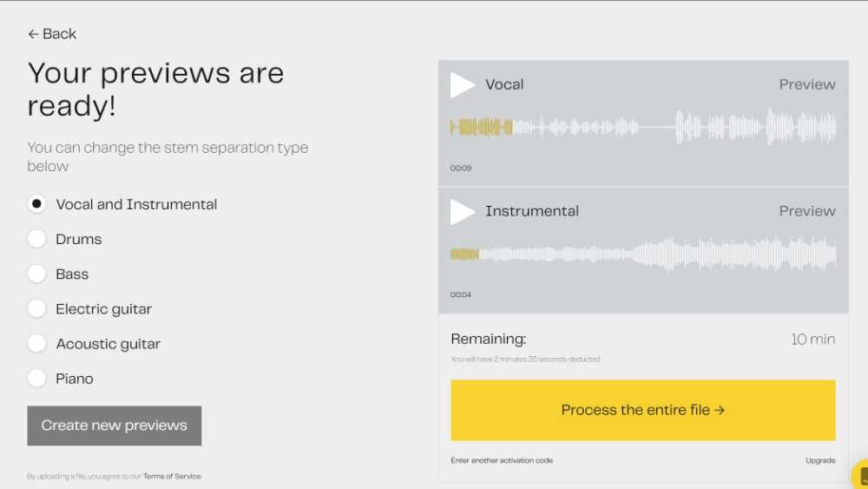Seek within the Vocal waveform
The height and width of the screenshot is (489, 868).
point(642,128)
